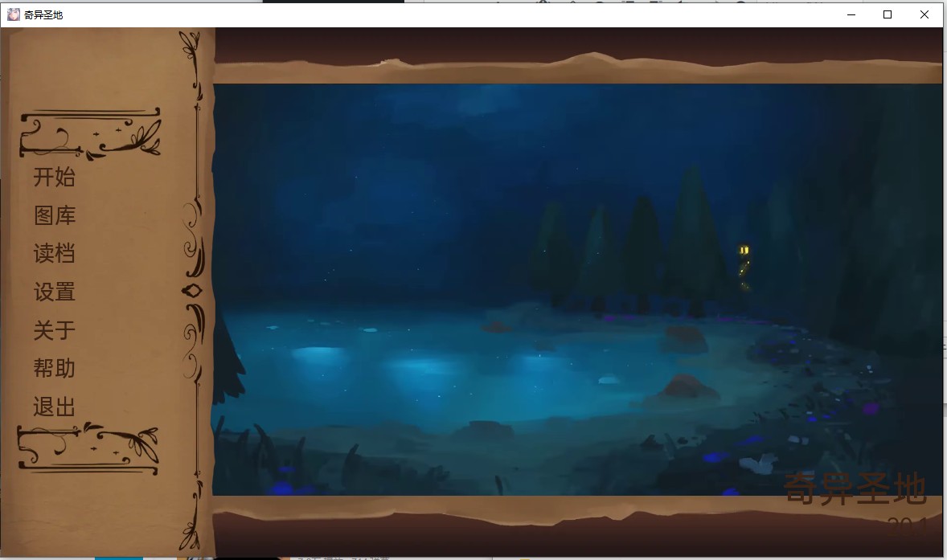Click the window title text 奇异圣地
The image size is (947, 560).
click(43, 14)
